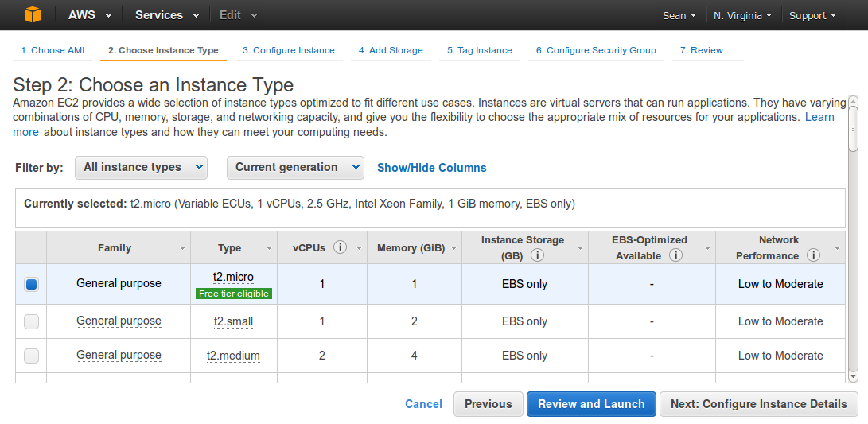This screenshot has width=868, height=424.
Task: Click the Memory (GiB) column sort arrow
Action: [454, 248]
